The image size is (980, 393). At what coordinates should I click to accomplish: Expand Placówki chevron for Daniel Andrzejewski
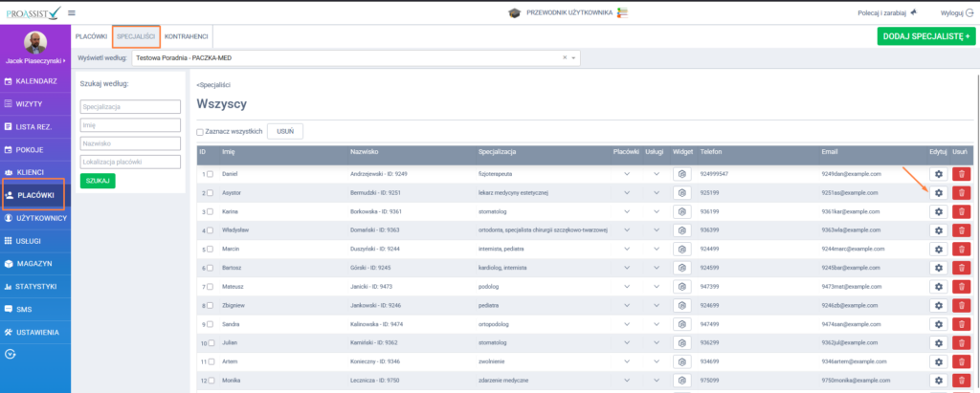[x=627, y=174]
